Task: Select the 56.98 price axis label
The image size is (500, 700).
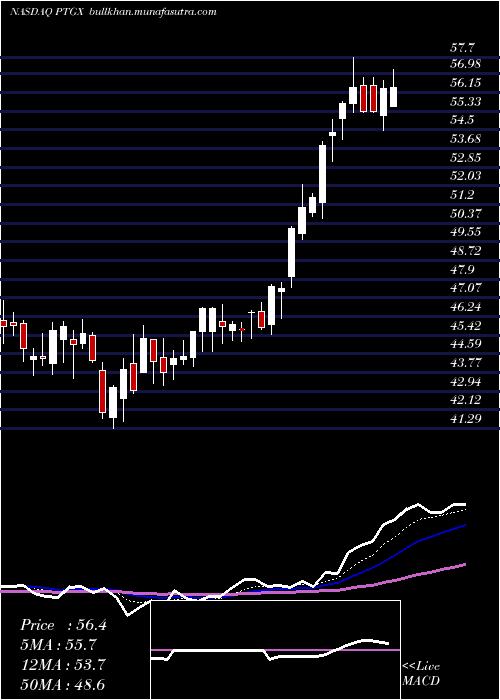Action: coord(465,64)
